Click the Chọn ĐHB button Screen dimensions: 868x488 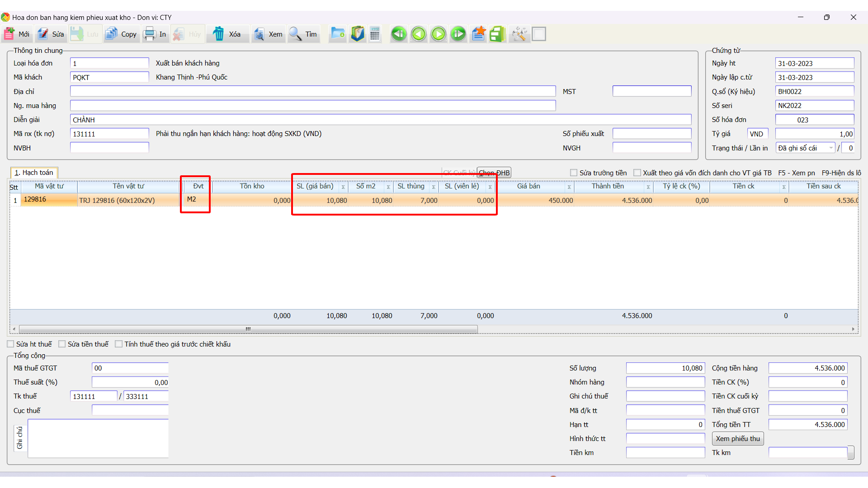pos(494,173)
